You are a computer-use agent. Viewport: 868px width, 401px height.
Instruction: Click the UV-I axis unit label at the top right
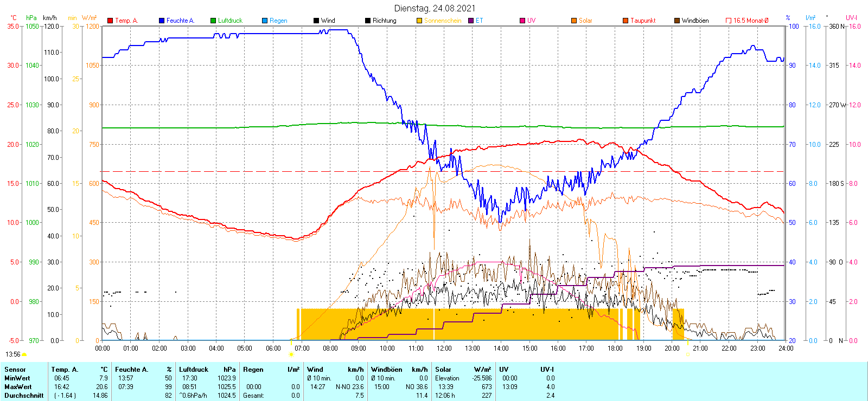[x=851, y=18]
